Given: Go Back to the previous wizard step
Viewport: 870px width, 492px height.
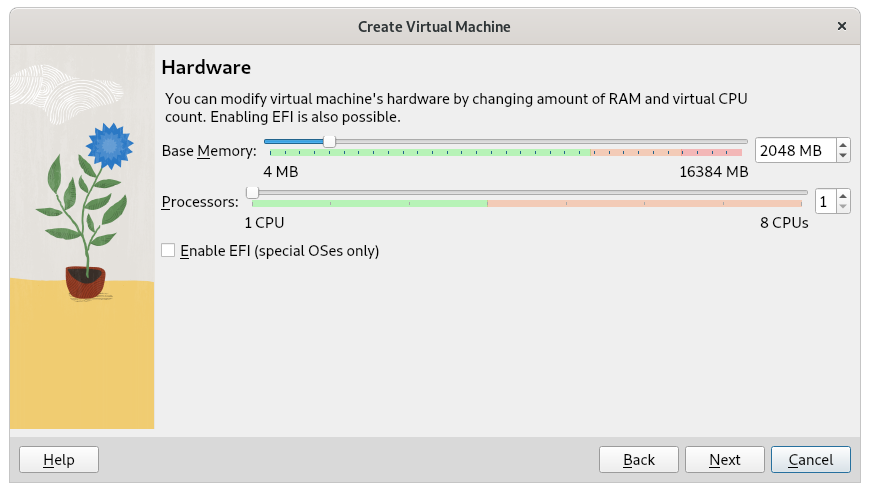Looking at the screenshot, I should coord(639,459).
